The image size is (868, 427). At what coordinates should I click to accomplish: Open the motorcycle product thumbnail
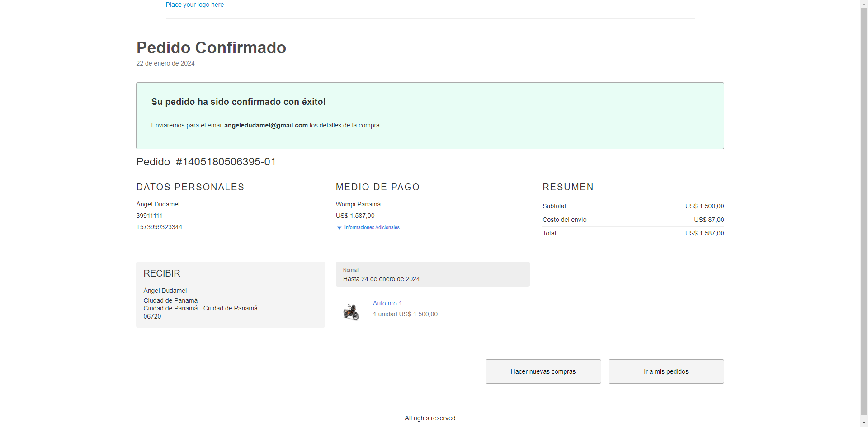(x=351, y=312)
